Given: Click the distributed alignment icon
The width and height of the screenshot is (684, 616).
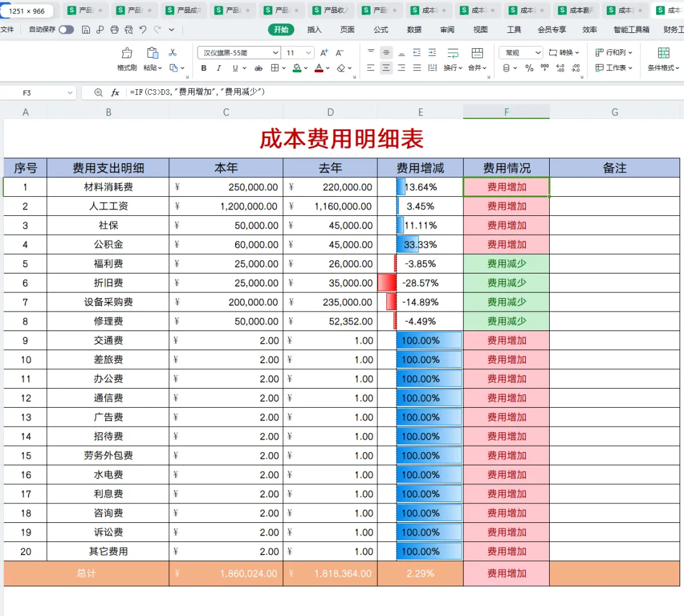Looking at the screenshot, I should [433, 68].
